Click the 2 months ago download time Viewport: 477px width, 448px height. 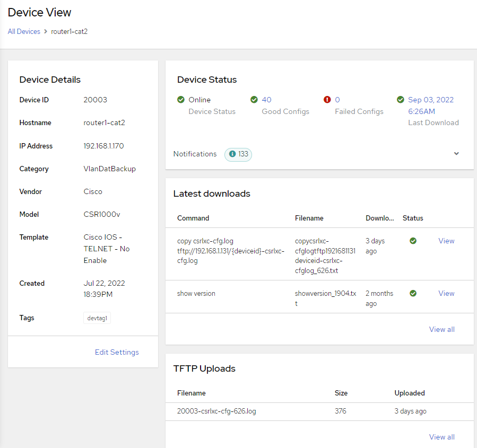point(379,298)
